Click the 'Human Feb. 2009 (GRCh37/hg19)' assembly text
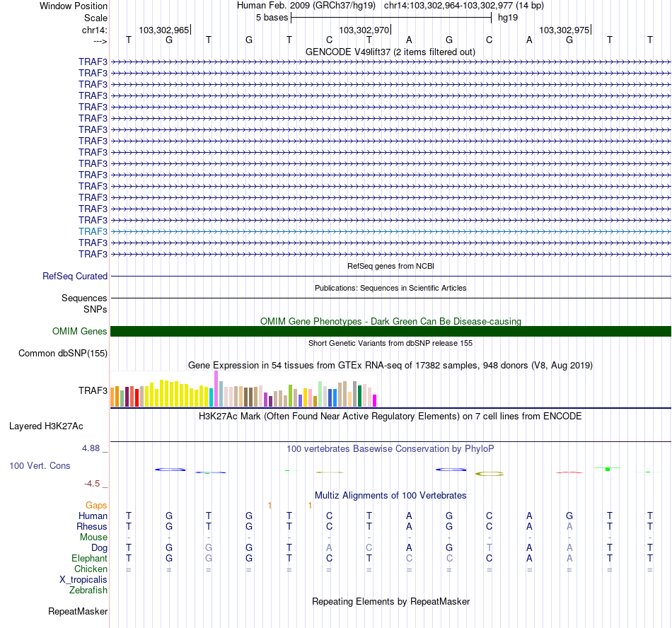 306,6
